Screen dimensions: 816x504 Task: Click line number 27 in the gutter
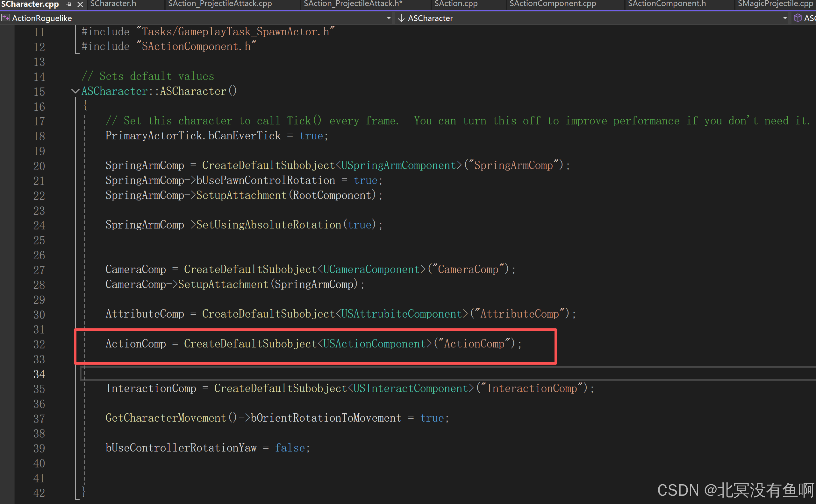pos(39,270)
